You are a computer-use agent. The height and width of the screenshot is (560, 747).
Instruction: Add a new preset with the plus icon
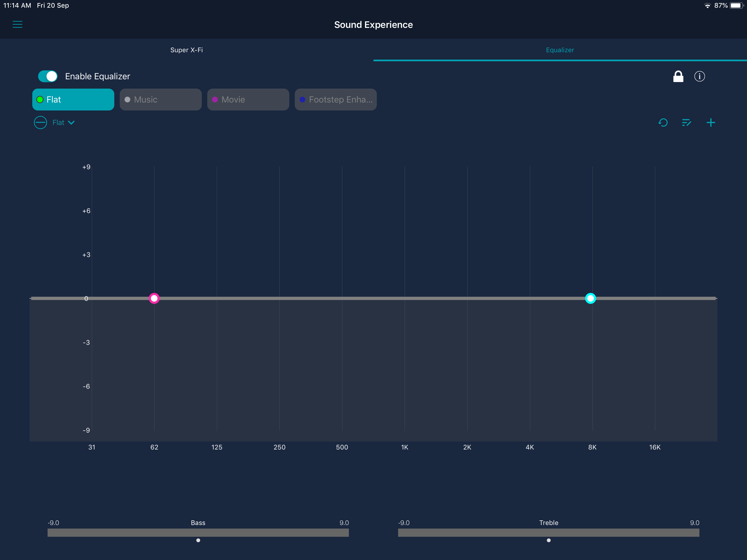[711, 122]
